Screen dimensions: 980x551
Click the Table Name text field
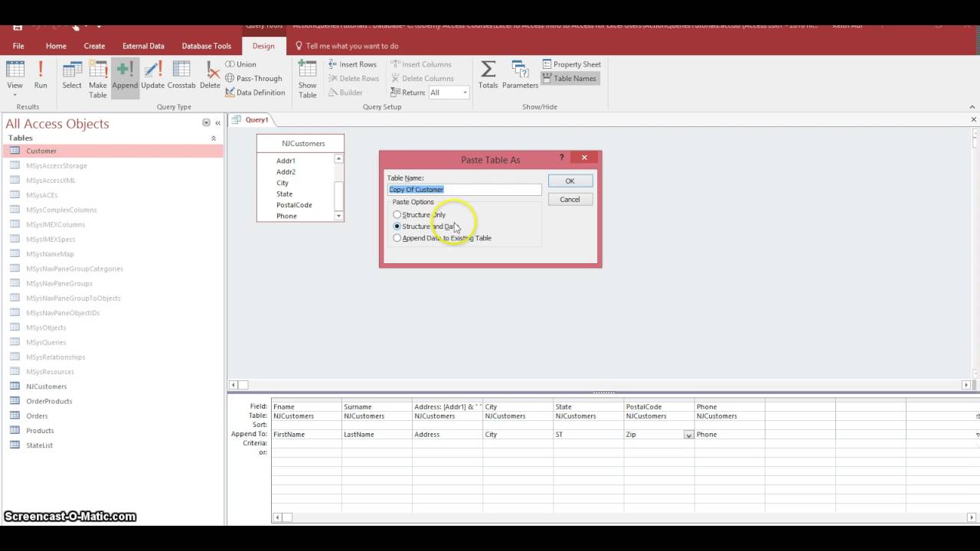(x=464, y=189)
